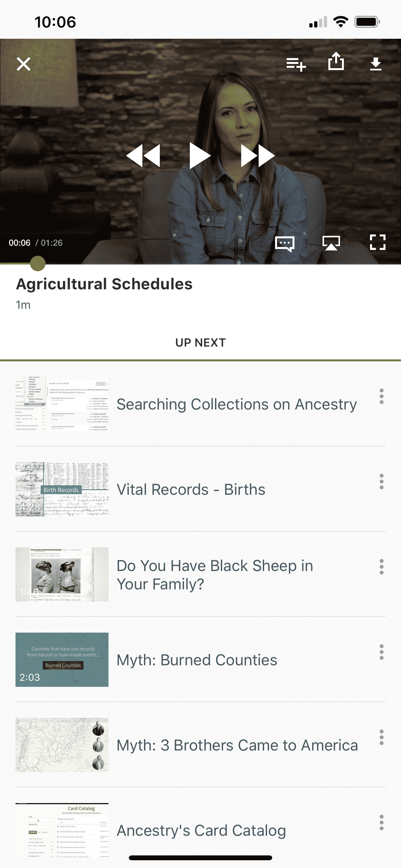Toggle closed captions on the video

pos(285,243)
